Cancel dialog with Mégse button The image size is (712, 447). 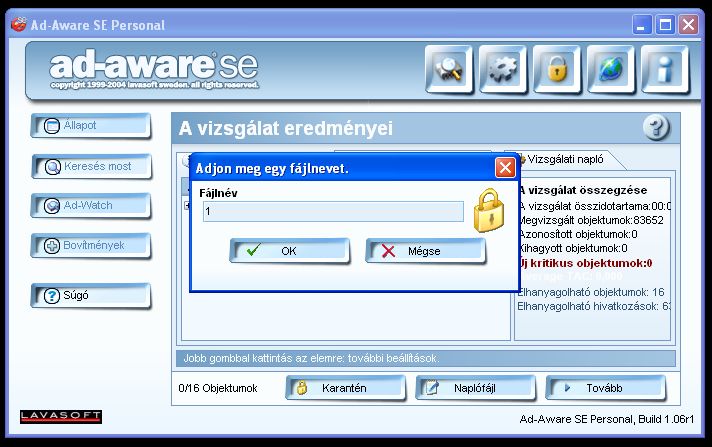(425, 251)
